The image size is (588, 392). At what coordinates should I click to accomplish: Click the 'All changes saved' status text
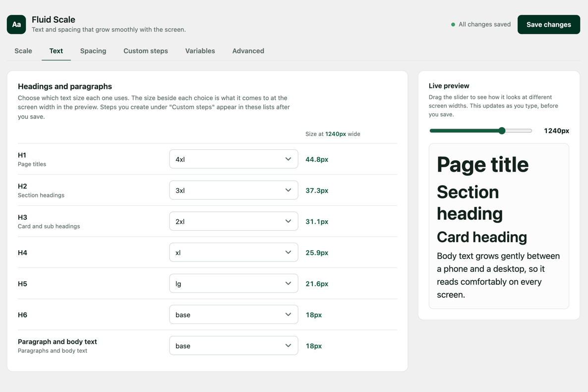tap(484, 24)
